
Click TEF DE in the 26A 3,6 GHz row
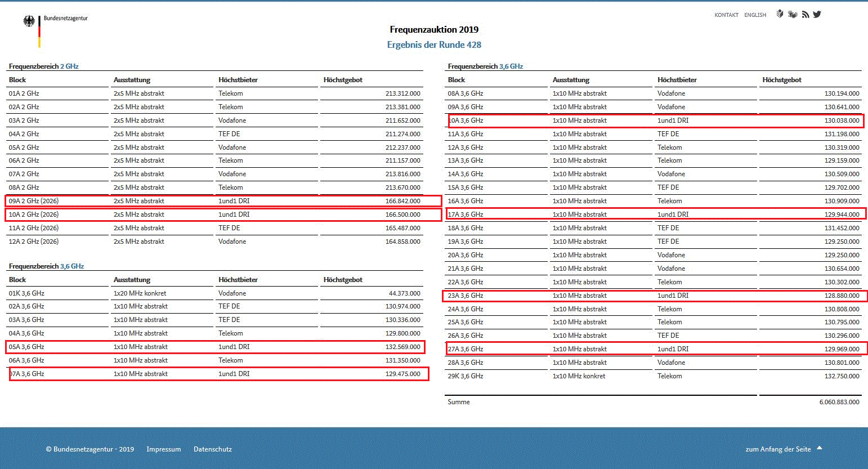(x=668, y=336)
